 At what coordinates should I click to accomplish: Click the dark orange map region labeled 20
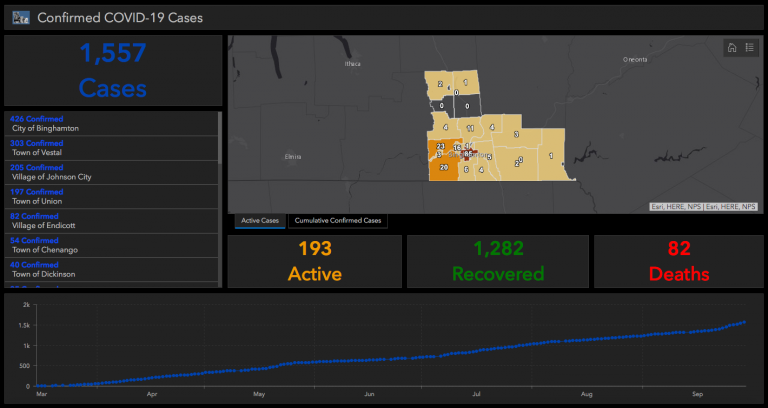pyautogui.click(x=442, y=167)
